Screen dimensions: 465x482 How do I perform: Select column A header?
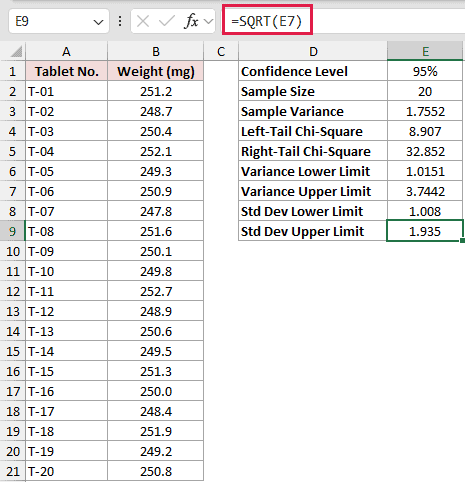coord(66,51)
